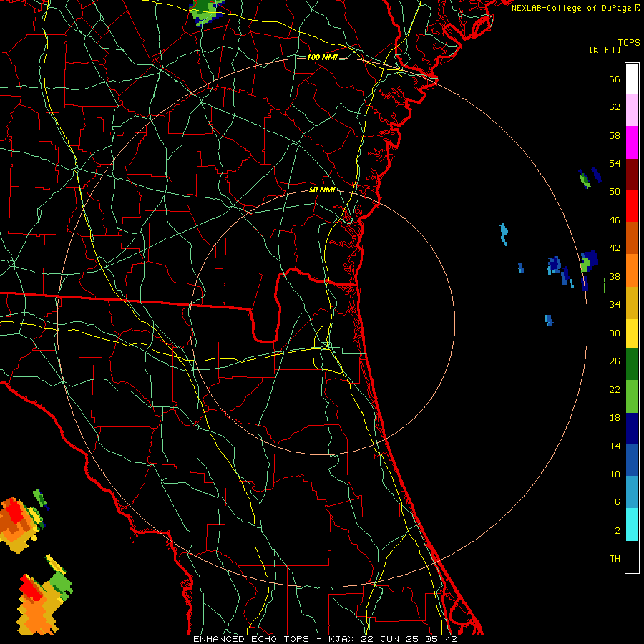This screenshot has width=644, height=644.
Task: Choose the cyan legend swatch
Action: click(x=632, y=524)
